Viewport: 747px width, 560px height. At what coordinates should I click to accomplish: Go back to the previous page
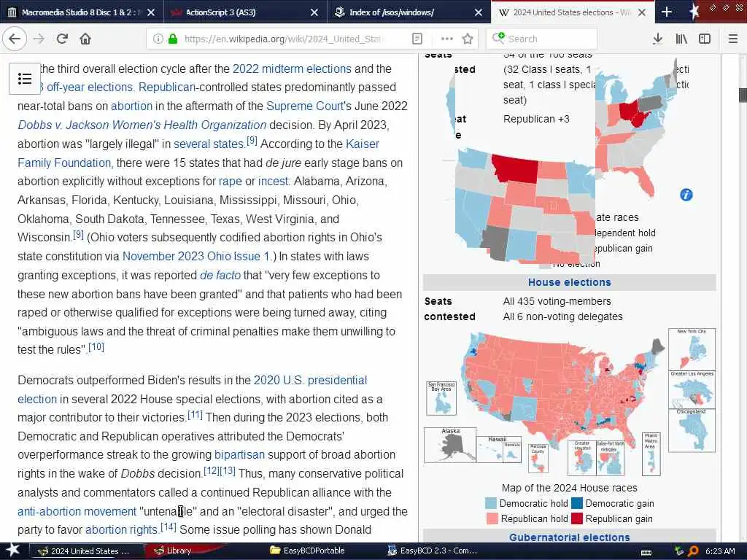click(x=15, y=39)
